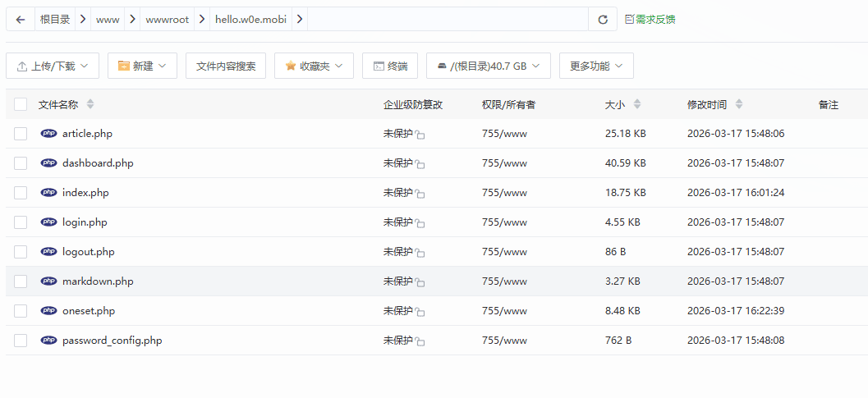Screen dimensions: 868x398
Task: Open file name markdown.php
Action: click(98, 281)
